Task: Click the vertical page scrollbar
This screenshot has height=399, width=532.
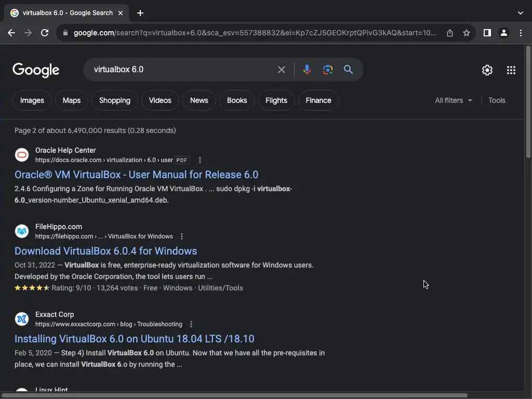Action: click(x=528, y=102)
